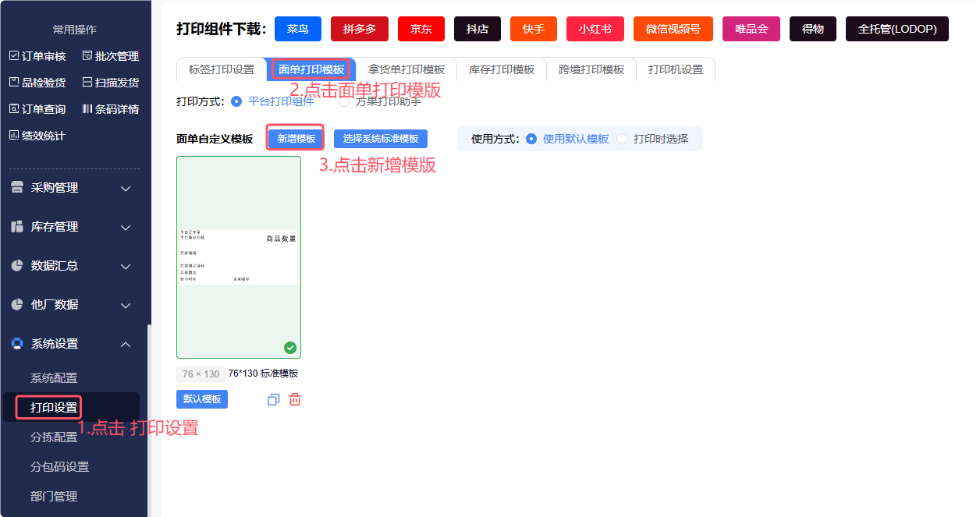Expand the 库存管理 menu chevron
Screen dimensions: 980x517
coord(126,228)
